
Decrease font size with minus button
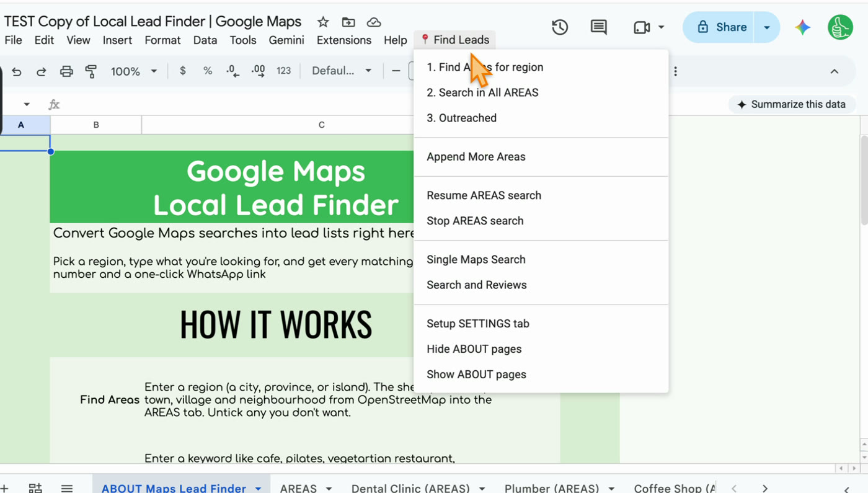pyautogui.click(x=396, y=71)
